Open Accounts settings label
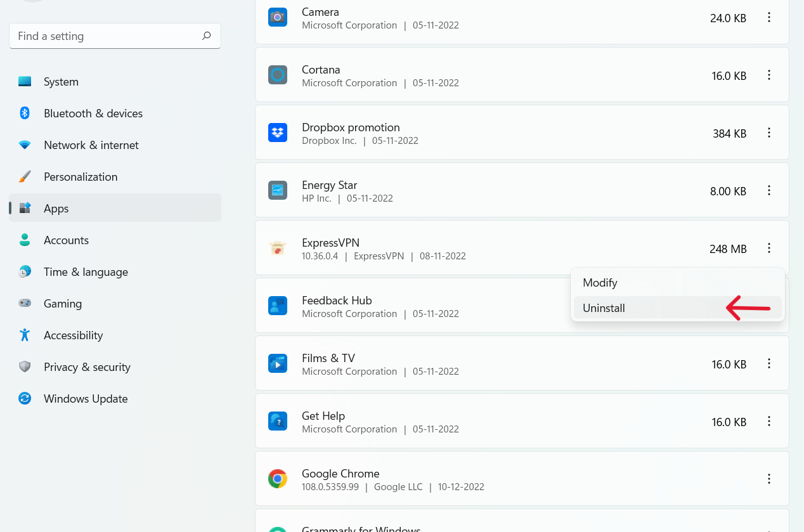The height and width of the screenshot is (532, 804). click(66, 240)
